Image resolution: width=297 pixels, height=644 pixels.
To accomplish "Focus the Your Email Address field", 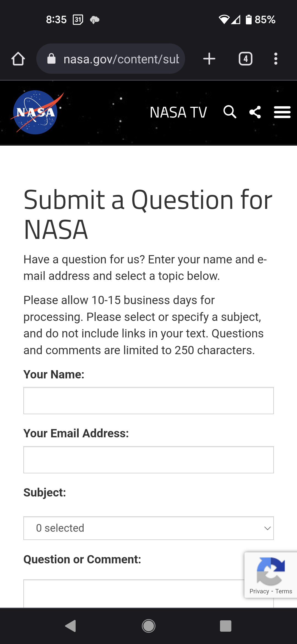I will point(148,460).
